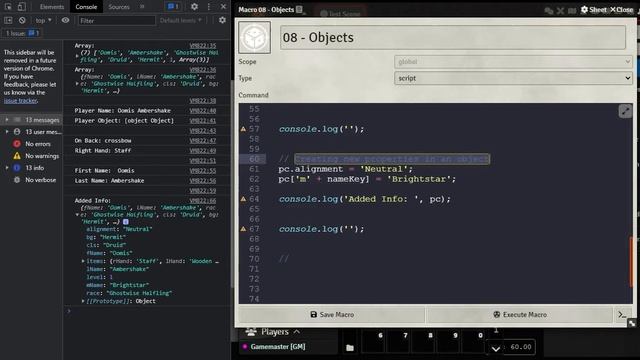This screenshot has height=360, width=640.
Task: Open the issues counter badge in DevTools toolbar
Action: pos(173,7)
